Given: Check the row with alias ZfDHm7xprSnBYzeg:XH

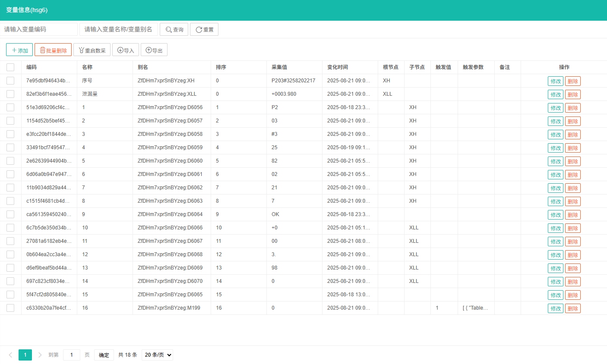Looking at the screenshot, I should coord(10,81).
